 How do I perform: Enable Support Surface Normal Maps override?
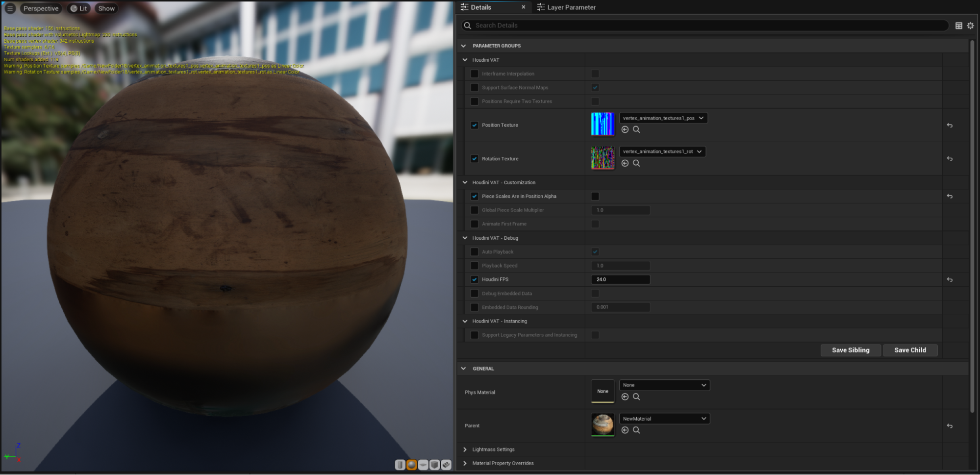pos(475,87)
